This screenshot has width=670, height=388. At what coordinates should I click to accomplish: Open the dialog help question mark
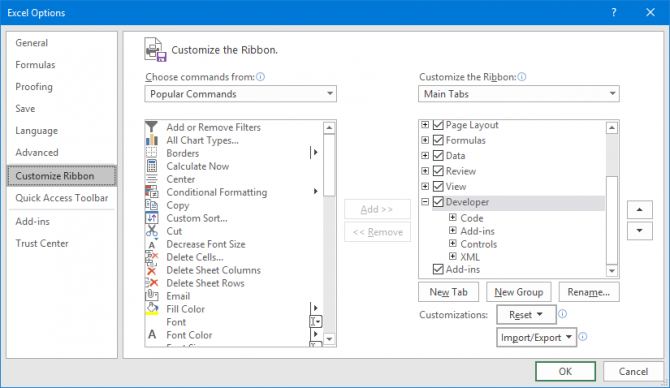click(614, 12)
